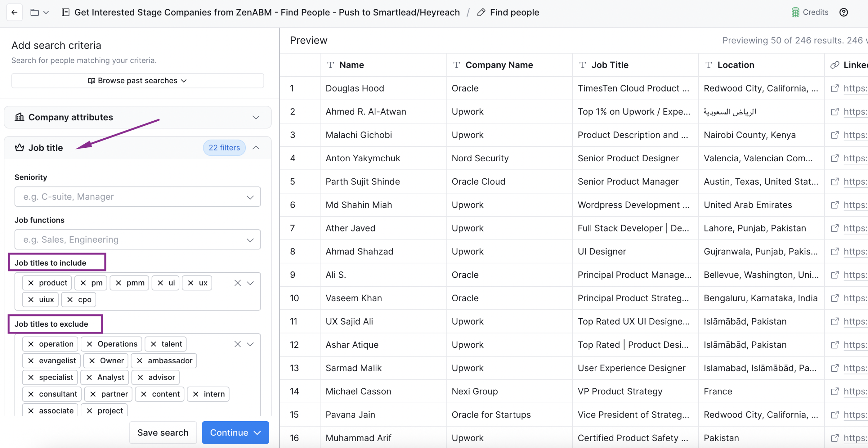The width and height of the screenshot is (868, 448).
Task: Open Browse past searches
Action: [137, 81]
